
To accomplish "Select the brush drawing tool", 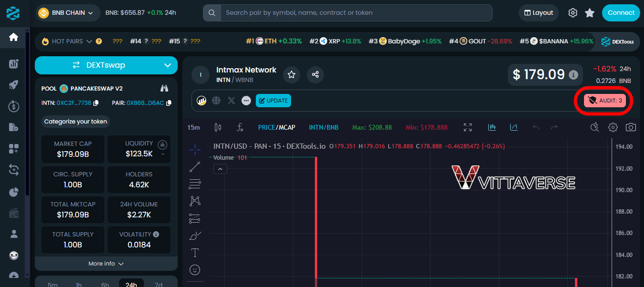I will (195, 235).
